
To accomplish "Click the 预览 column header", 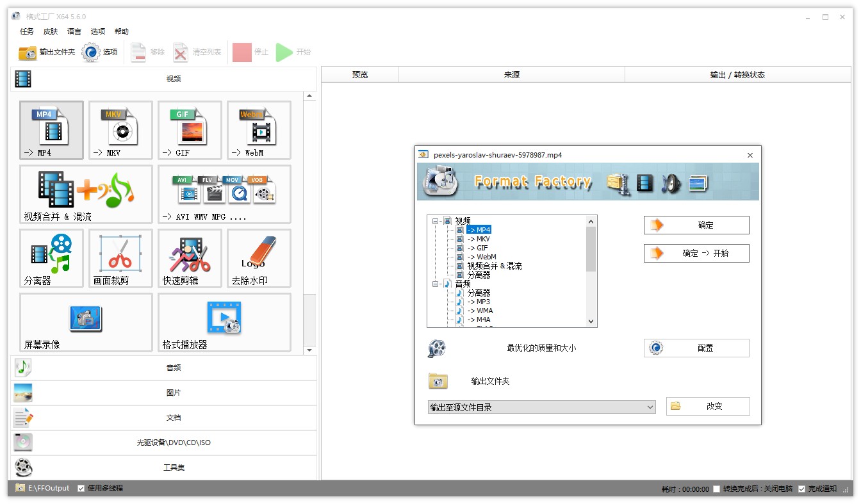I will coord(360,75).
